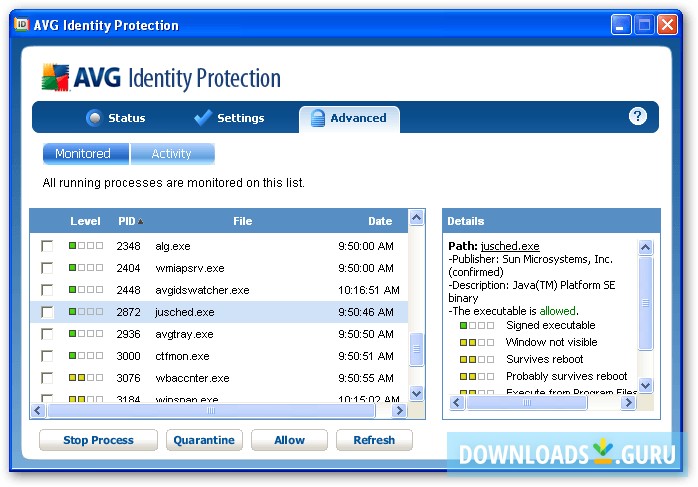Check the box for avgidswatcher.exe
The height and width of the screenshot is (487, 698).
(x=47, y=290)
